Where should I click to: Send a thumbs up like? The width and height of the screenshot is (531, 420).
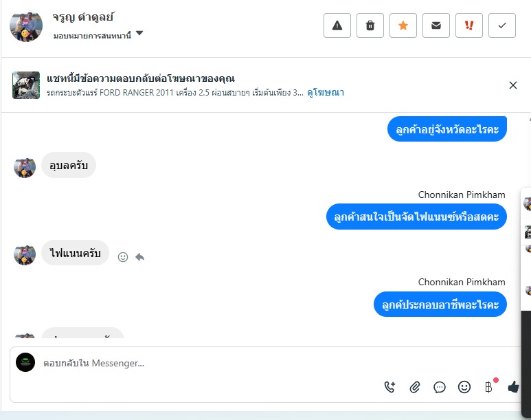click(513, 387)
